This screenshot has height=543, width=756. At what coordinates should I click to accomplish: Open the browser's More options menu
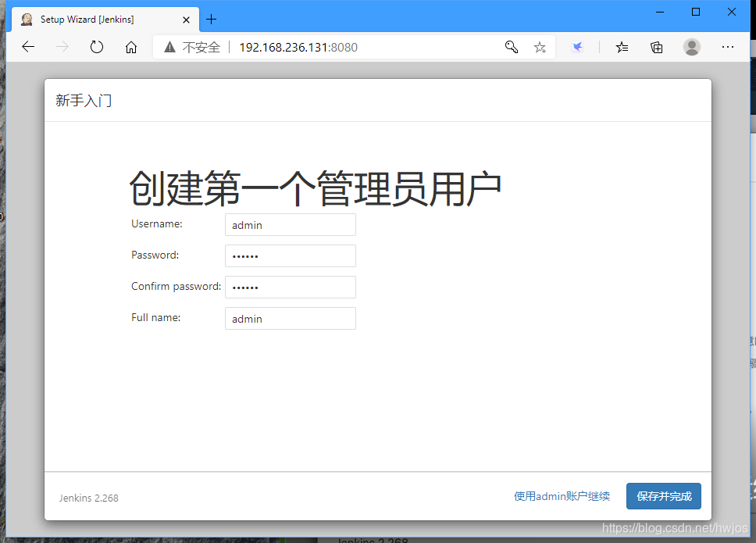[728, 47]
